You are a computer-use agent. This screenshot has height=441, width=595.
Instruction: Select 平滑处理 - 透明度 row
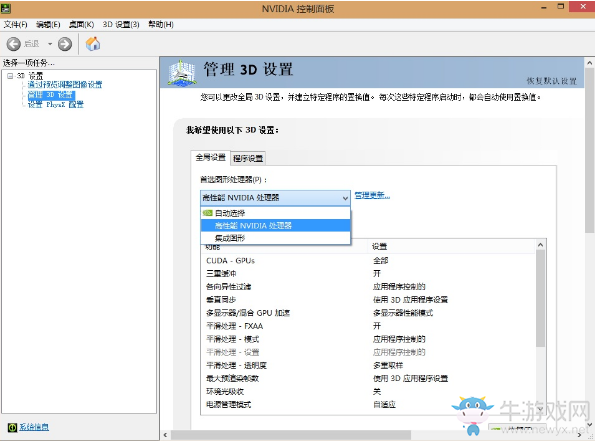coord(368,365)
